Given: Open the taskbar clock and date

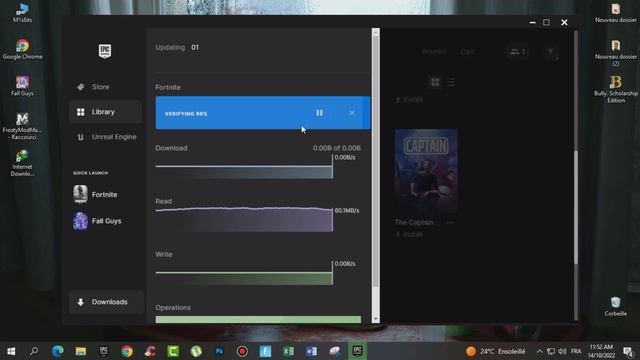Looking at the screenshot, I should point(601,351).
